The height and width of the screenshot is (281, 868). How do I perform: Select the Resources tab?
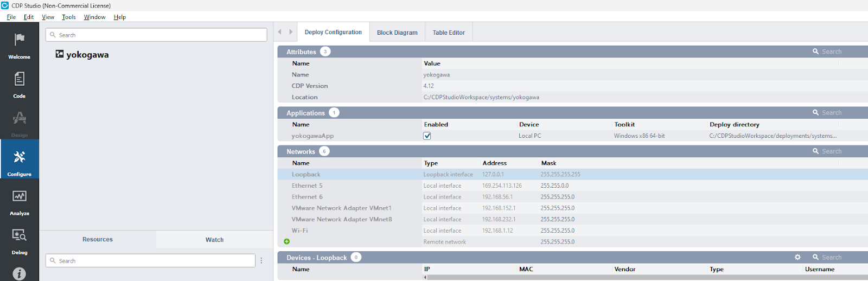(98, 239)
